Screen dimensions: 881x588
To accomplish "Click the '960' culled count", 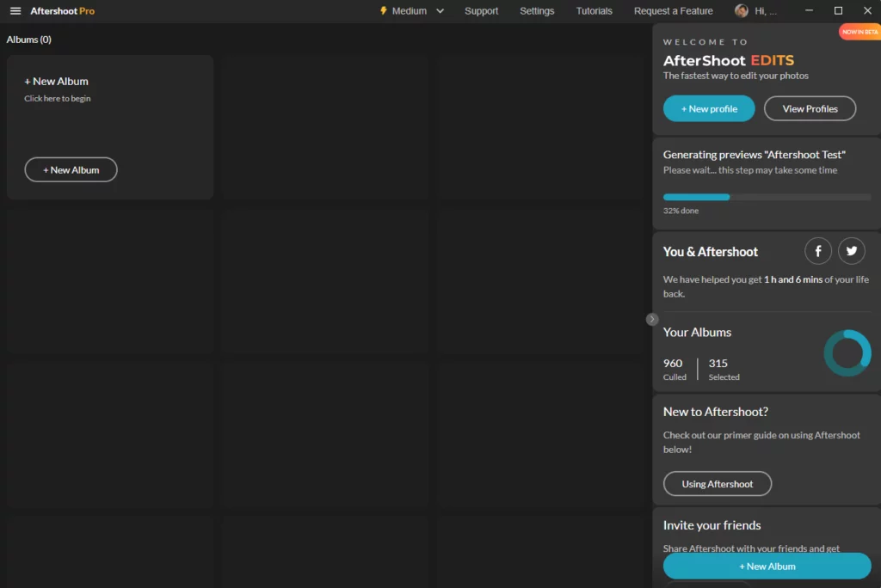I will [x=673, y=364].
